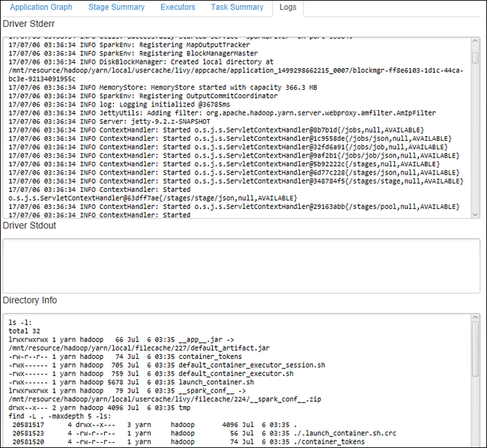Click the 'Registering BlockManagerMaster' log line
This screenshot has width=487, height=448.
133,53
